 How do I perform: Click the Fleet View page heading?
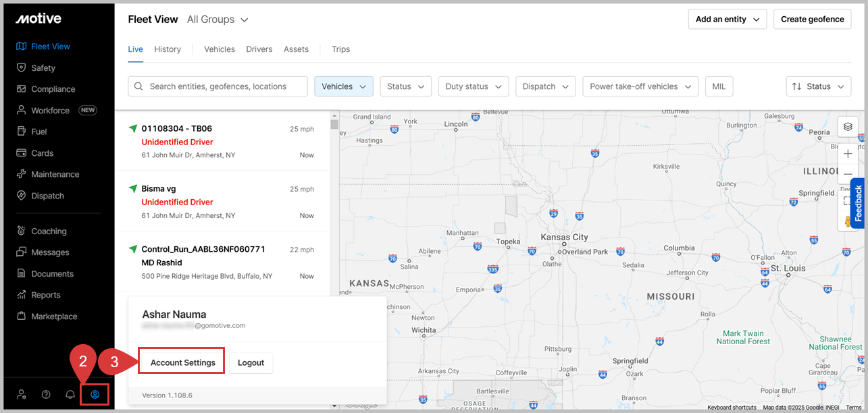coord(153,20)
